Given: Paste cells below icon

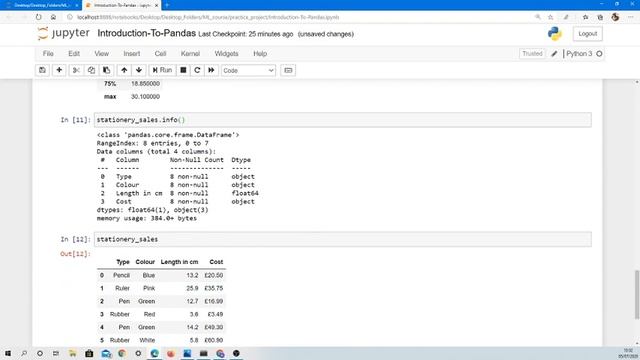Looking at the screenshot, I should click(106, 70).
